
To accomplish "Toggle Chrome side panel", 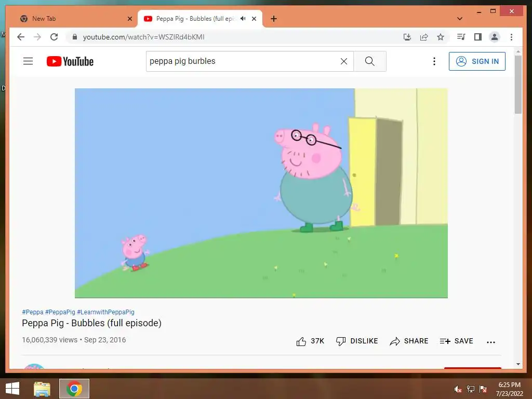I will click(478, 37).
